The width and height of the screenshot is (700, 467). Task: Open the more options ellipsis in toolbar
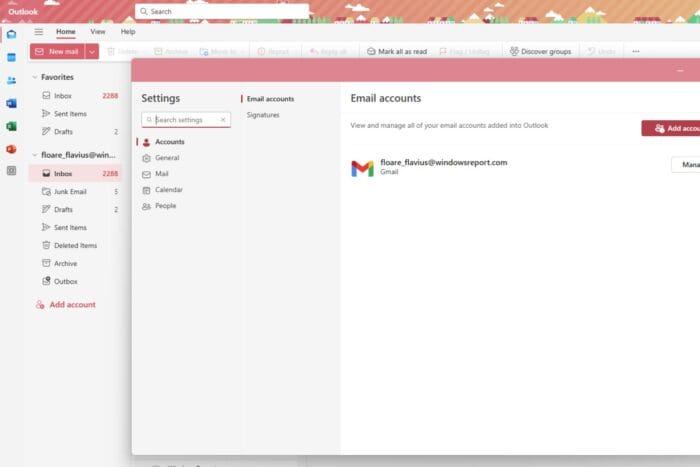pyautogui.click(x=636, y=52)
